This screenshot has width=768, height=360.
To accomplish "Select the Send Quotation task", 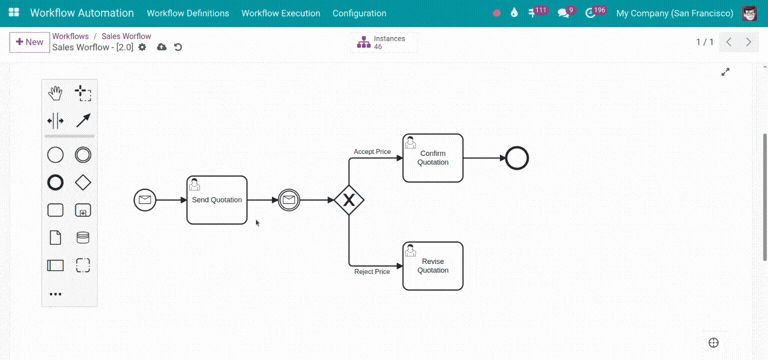I will tap(217, 200).
